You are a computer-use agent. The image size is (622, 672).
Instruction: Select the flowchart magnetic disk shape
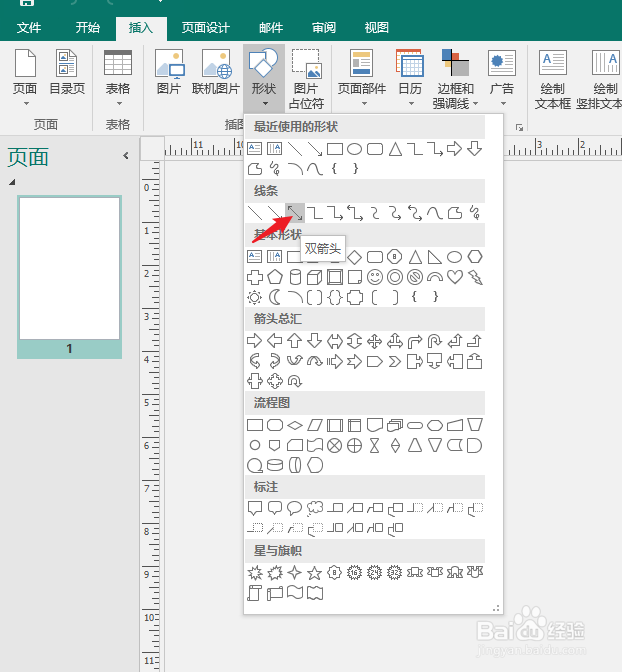[x=275, y=465]
